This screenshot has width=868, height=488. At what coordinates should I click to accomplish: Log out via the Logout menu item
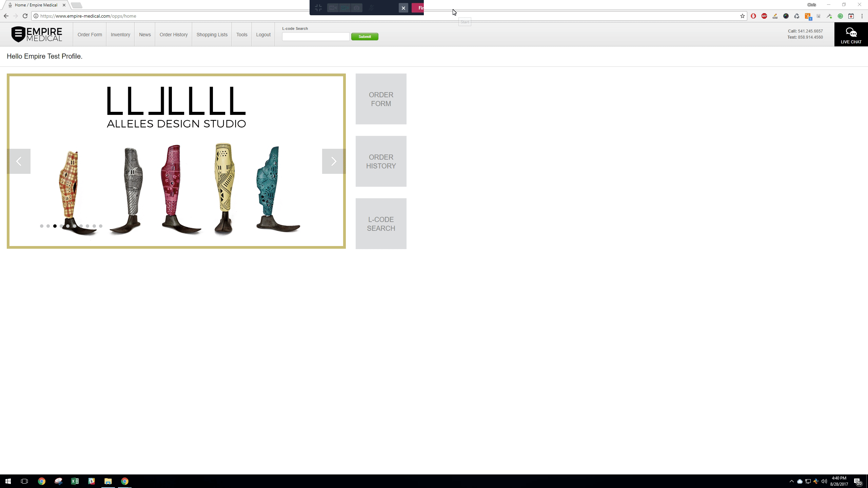click(263, 35)
